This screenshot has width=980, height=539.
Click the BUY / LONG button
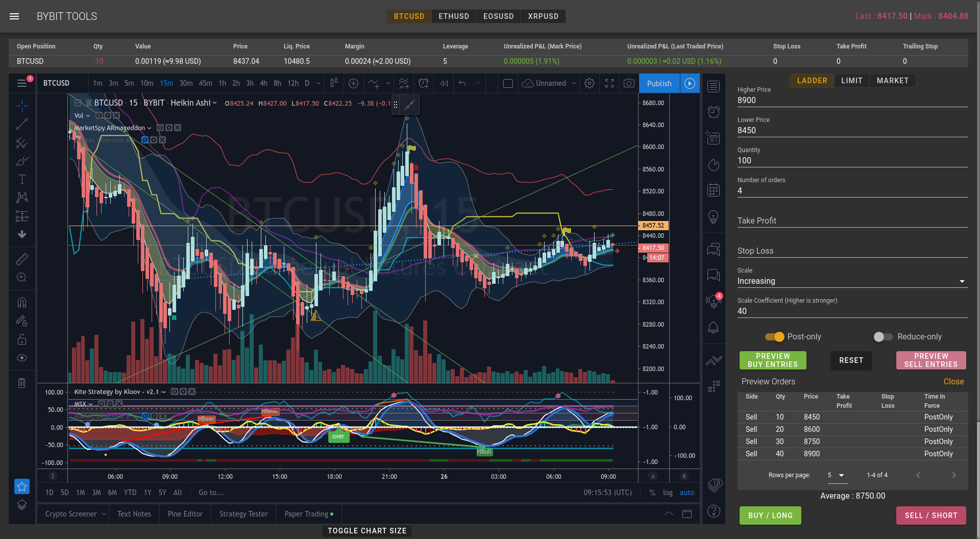point(770,516)
